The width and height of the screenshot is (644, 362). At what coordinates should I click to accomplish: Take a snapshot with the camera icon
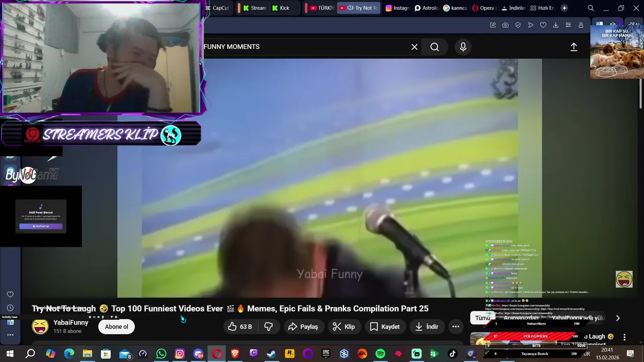(505, 25)
